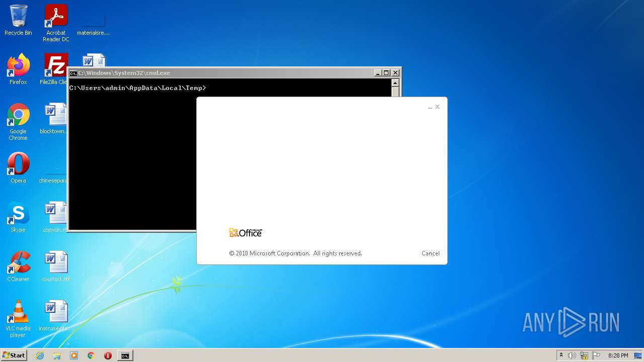Open the Windows Start menu

pyautogui.click(x=14, y=355)
